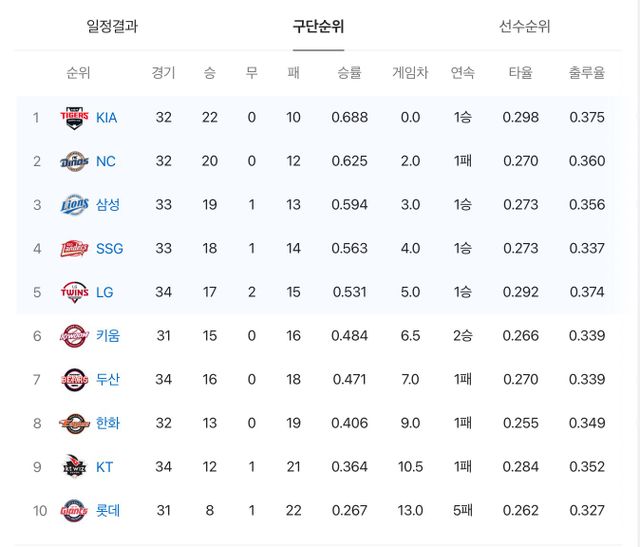Click the Hanwha Eagles team logo
This screenshot has height=547, width=640.
click(x=75, y=423)
